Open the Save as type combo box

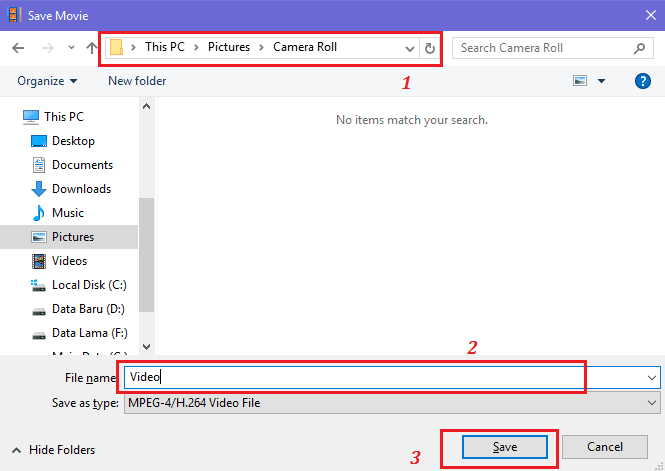tap(392, 402)
